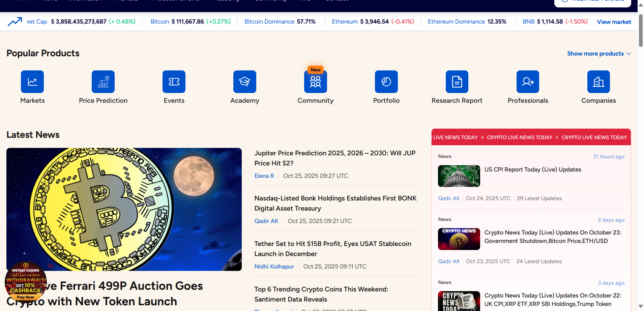Screen dimensions: 644x311
Task: Open Jupiter Price Prediction article
Action: click(x=335, y=158)
